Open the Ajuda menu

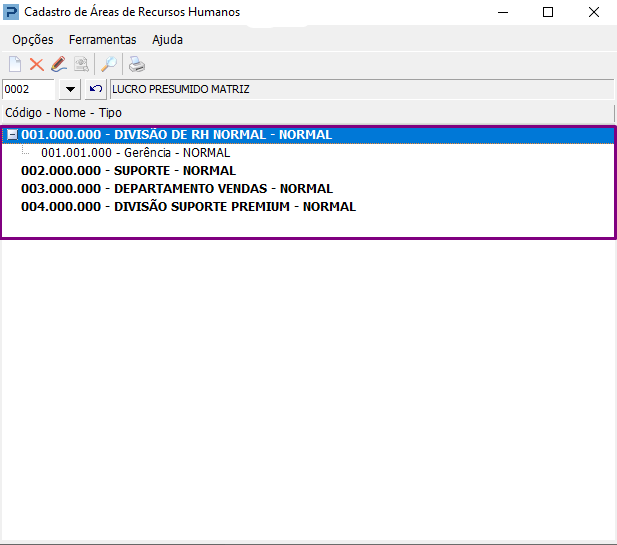click(x=168, y=40)
